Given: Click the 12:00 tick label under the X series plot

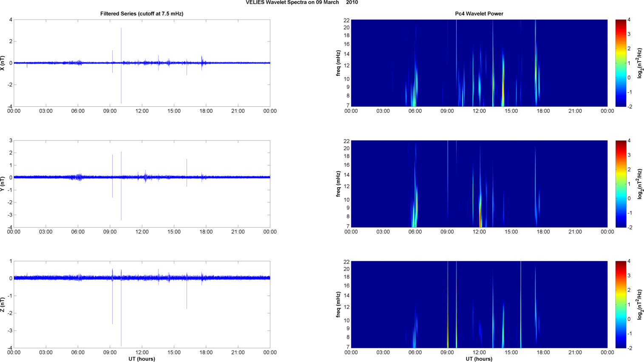Looking at the screenshot, I should (x=142, y=111).
